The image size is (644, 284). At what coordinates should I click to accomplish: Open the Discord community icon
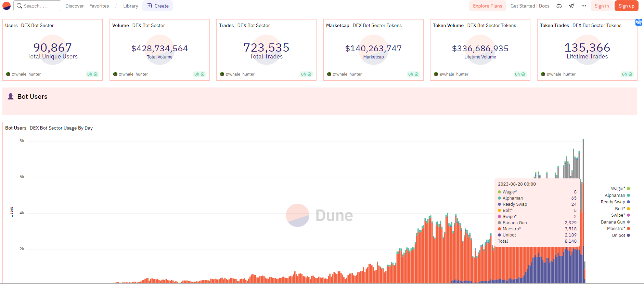(559, 6)
